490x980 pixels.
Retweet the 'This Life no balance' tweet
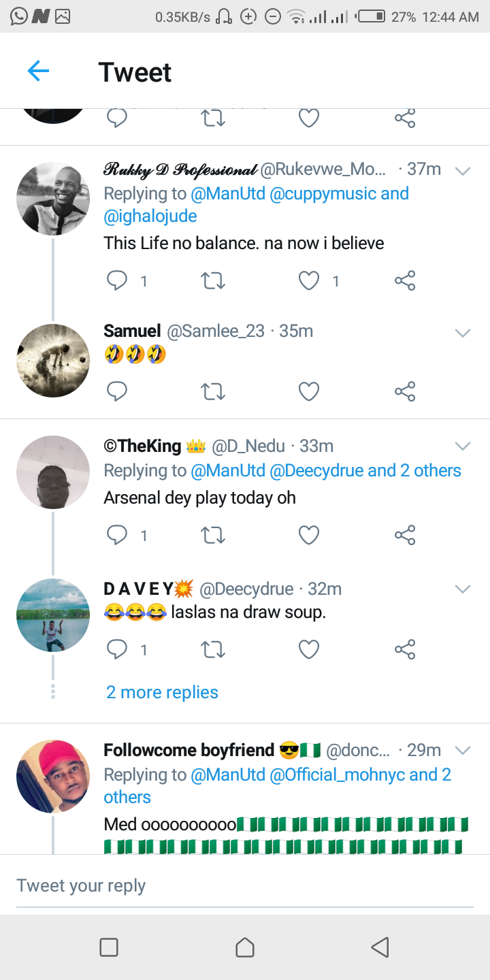pyautogui.click(x=213, y=280)
